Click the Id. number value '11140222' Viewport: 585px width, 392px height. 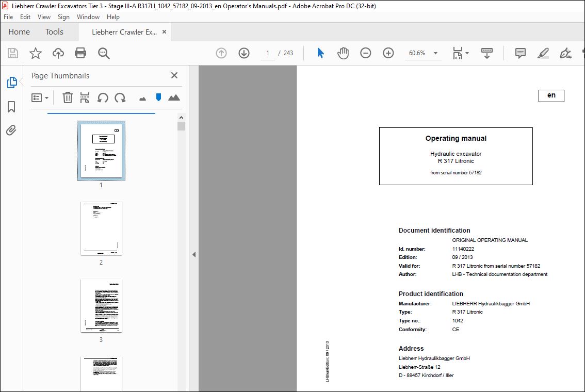click(463, 249)
